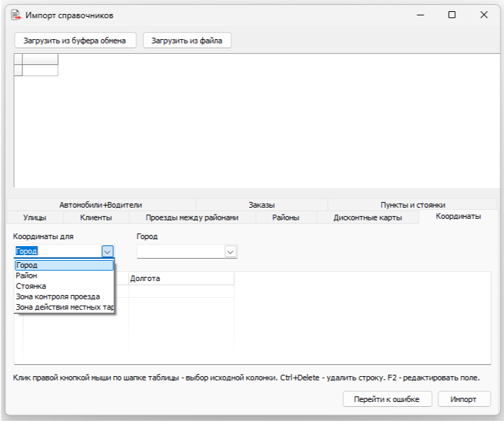Expand the 'Город' combo box
Screen dimensions: 504x423
(x=230, y=251)
